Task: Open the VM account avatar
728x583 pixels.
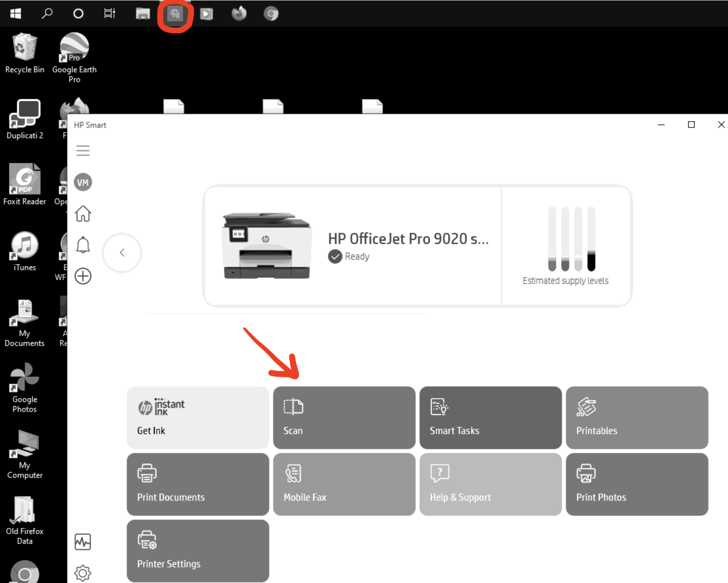Action: pyautogui.click(x=83, y=182)
